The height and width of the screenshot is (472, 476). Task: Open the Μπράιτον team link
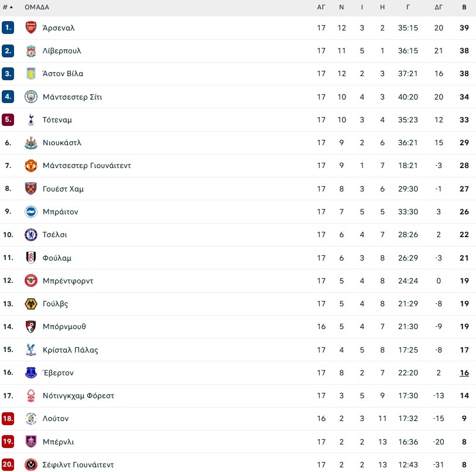point(60,212)
